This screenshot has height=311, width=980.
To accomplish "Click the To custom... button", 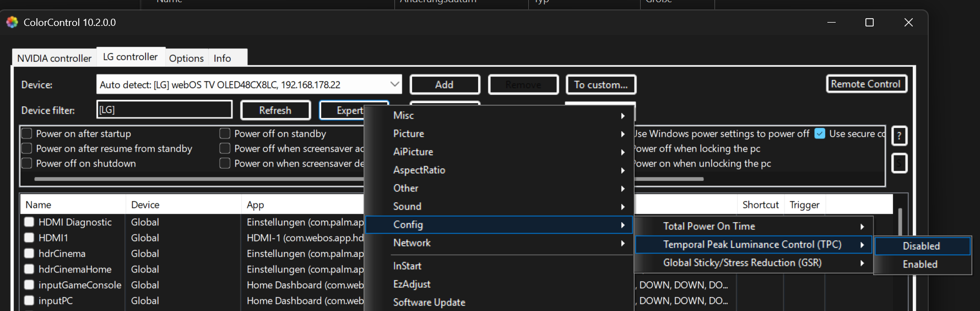I will click(601, 84).
